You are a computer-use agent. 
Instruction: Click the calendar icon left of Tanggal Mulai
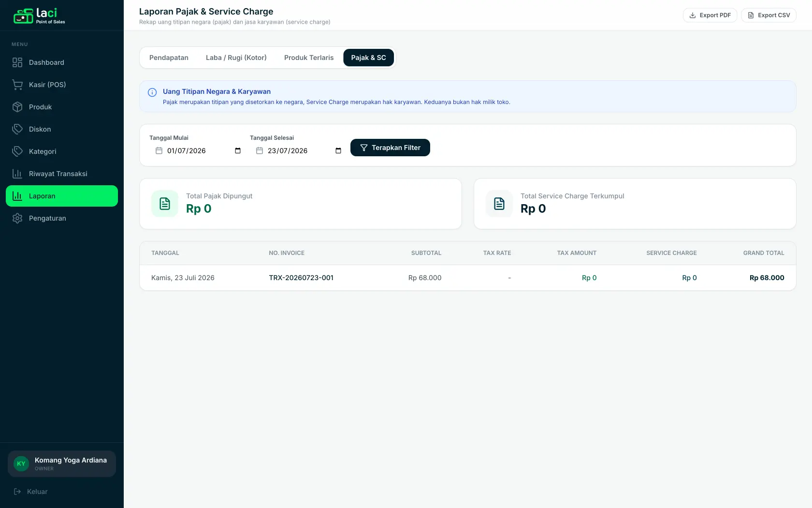pyautogui.click(x=159, y=151)
